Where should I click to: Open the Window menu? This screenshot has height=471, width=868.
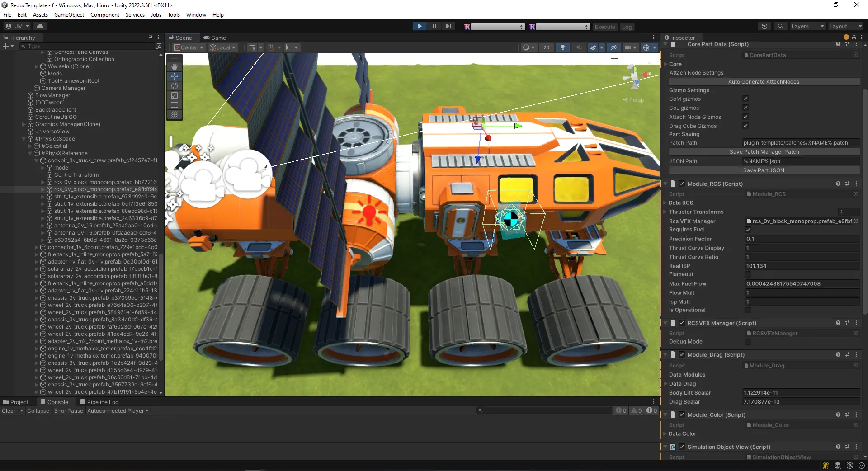click(196, 15)
